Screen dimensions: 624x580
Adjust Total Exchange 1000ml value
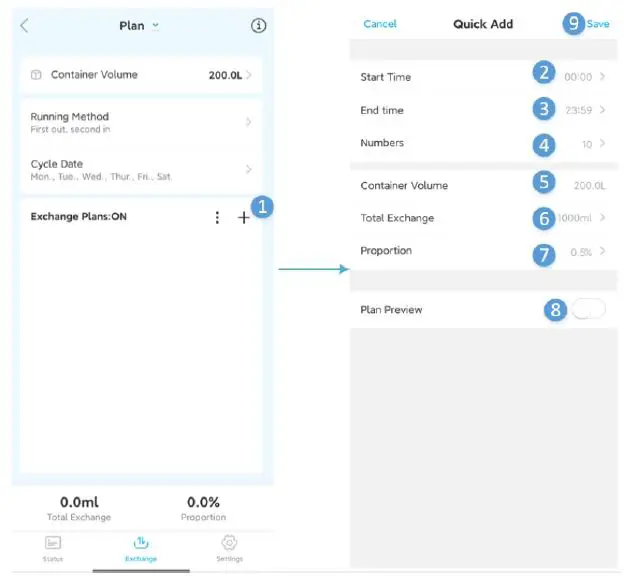coord(575,218)
